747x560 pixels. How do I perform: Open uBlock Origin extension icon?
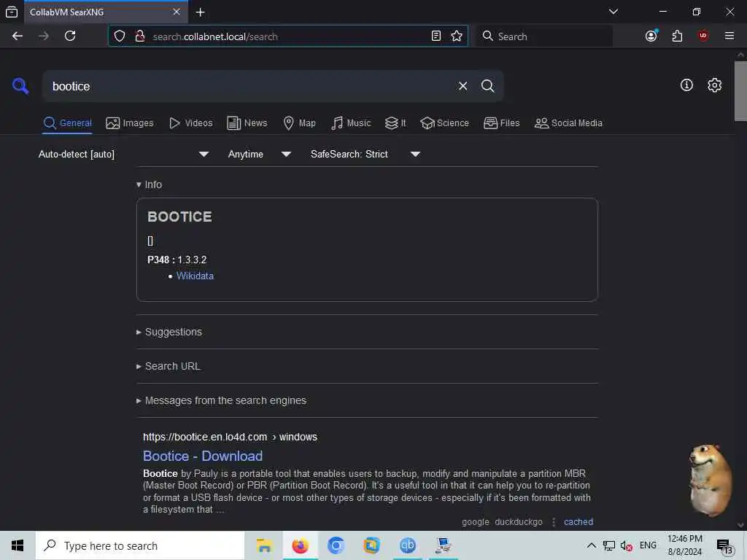[x=703, y=36]
